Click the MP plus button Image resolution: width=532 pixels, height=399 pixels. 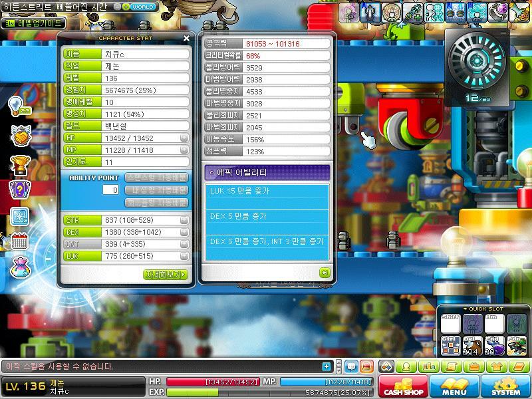click(184, 150)
